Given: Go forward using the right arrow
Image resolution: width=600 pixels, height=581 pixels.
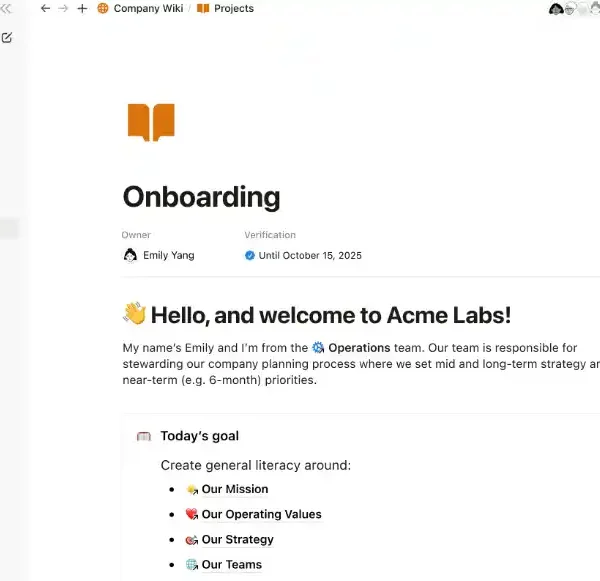Looking at the screenshot, I should point(63,8).
